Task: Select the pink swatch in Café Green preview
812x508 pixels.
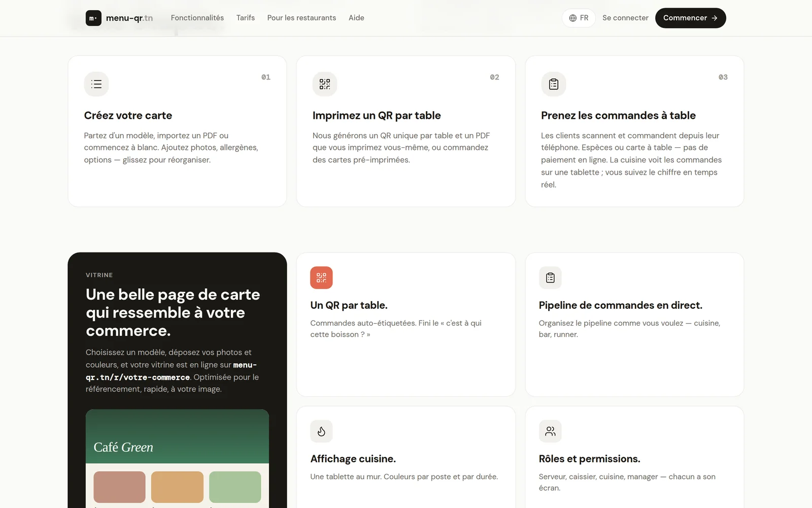Action: (x=119, y=487)
